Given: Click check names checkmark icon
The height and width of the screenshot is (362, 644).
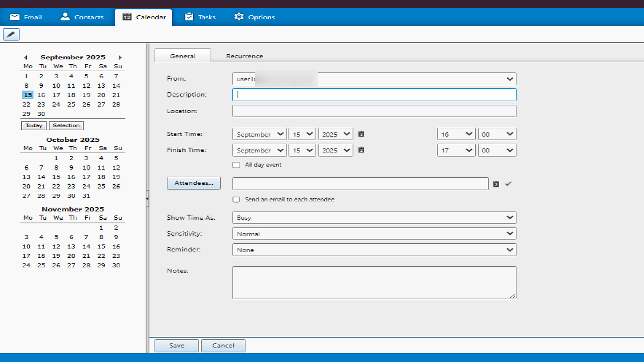Looking at the screenshot, I should (x=508, y=184).
